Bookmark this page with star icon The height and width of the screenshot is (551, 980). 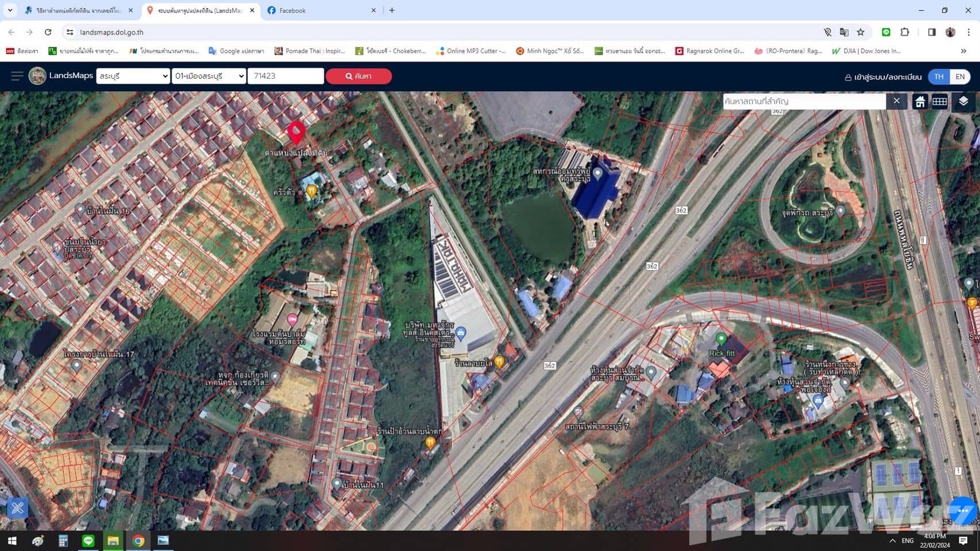coord(861,32)
